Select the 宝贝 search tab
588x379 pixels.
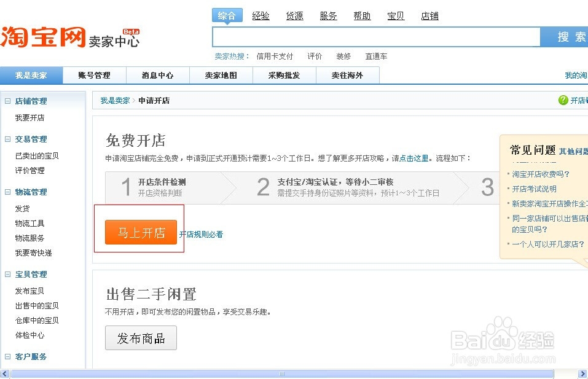pyautogui.click(x=396, y=16)
